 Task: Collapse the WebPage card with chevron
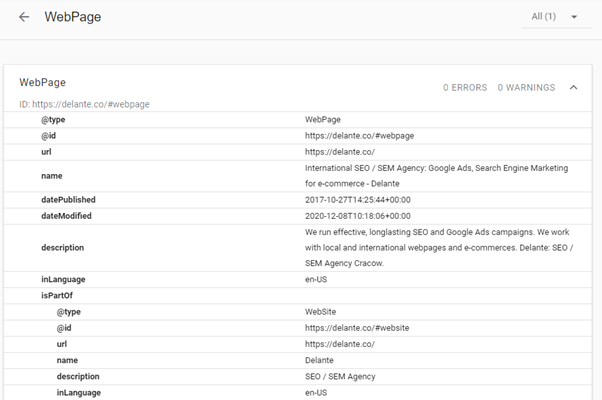573,88
